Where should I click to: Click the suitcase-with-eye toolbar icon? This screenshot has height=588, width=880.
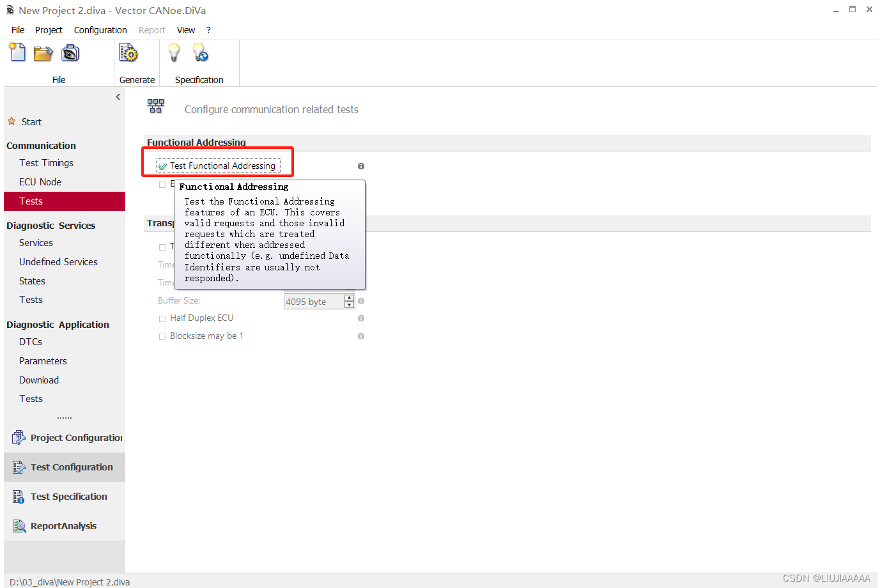[70, 53]
